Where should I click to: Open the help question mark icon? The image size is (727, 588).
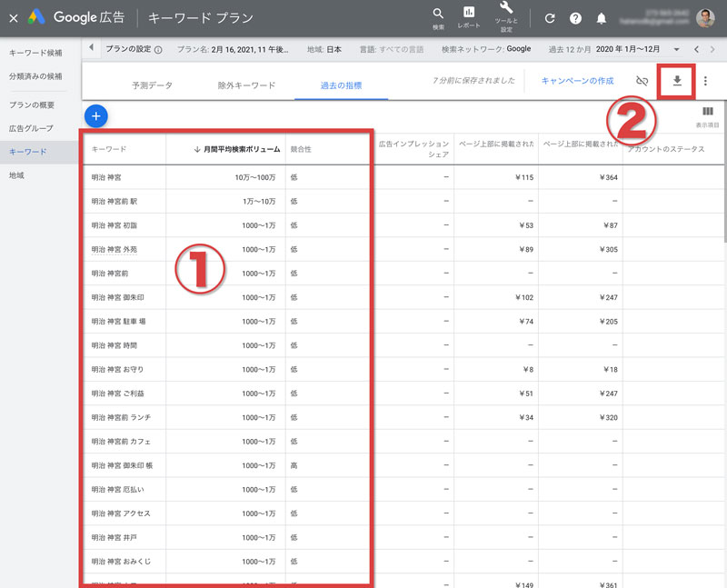[575, 18]
